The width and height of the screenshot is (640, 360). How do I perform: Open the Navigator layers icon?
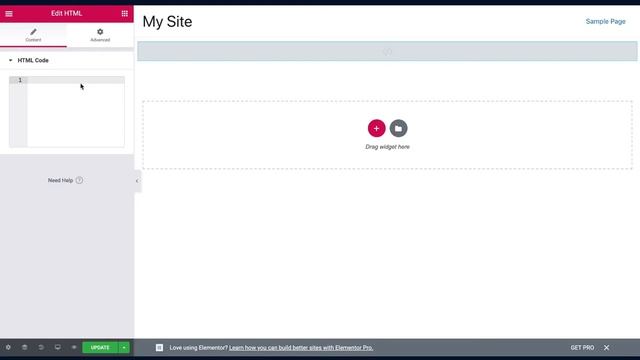[24, 347]
